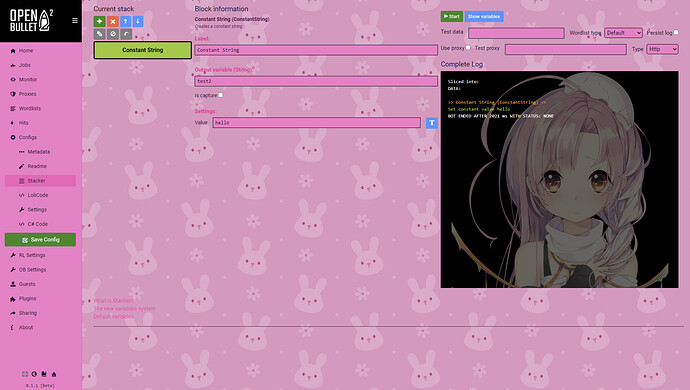Toggle dark mode half-circle icon in sidebar footer

point(34,374)
